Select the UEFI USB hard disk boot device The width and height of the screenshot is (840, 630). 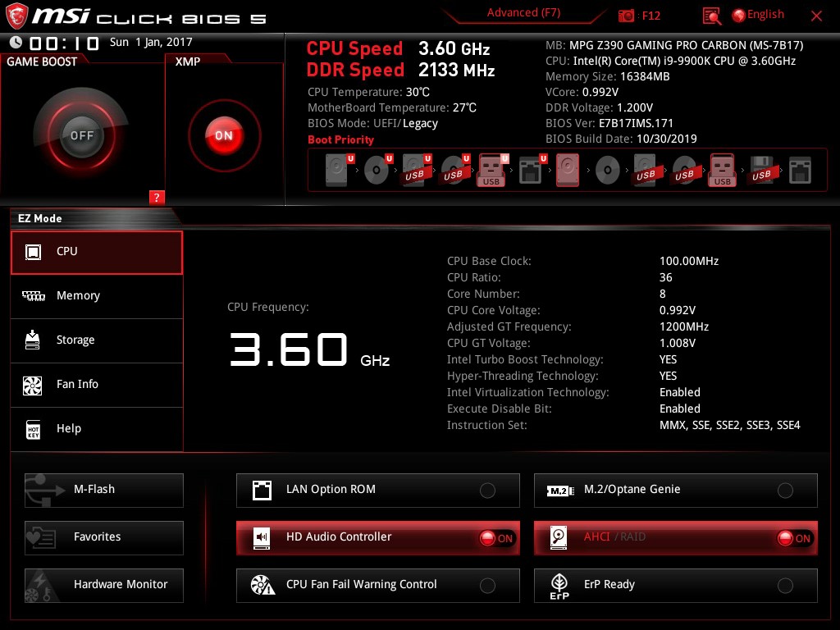point(416,170)
